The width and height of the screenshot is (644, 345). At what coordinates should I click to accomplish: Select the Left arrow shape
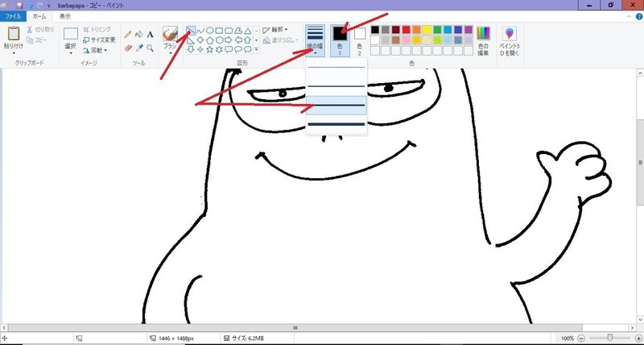238,39
